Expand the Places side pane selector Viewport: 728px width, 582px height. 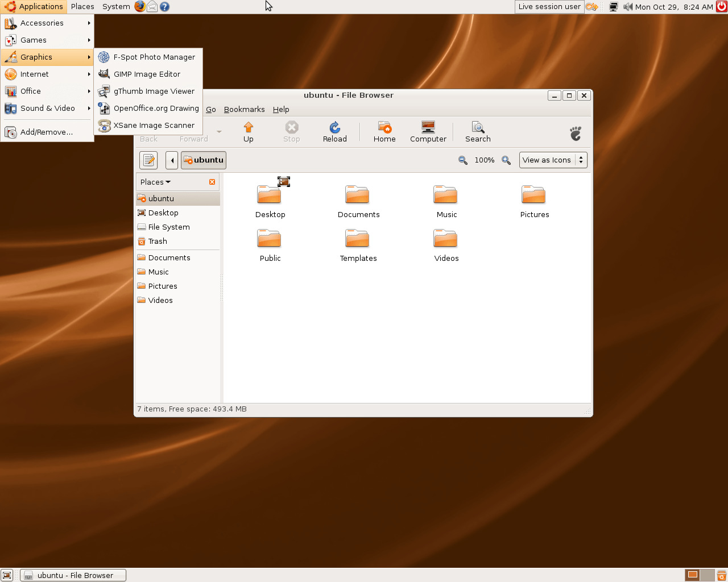pos(156,182)
